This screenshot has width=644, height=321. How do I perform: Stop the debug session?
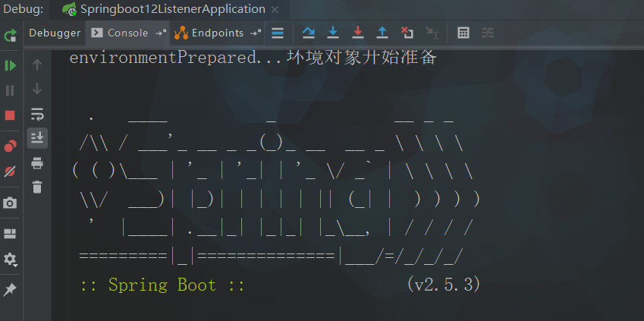[x=11, y=115]
